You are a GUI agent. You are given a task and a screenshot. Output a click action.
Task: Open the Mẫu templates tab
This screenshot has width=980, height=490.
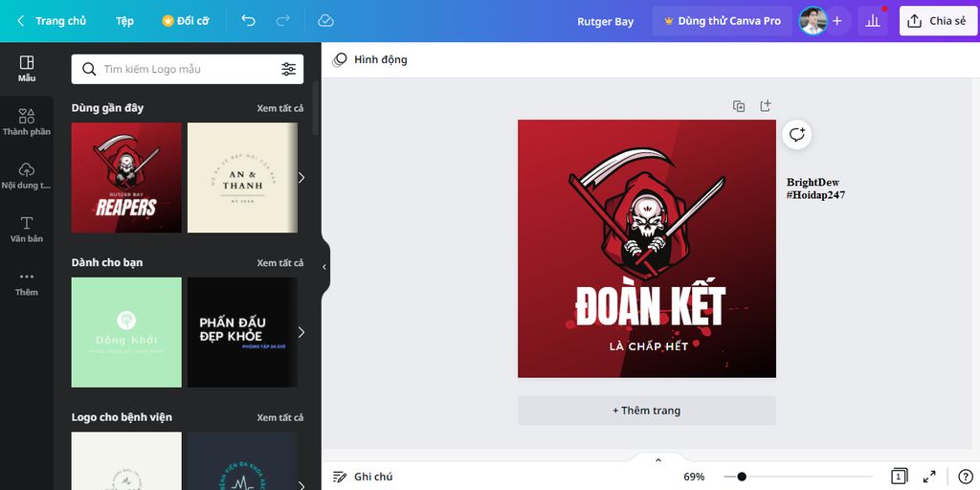click(26, 69)
